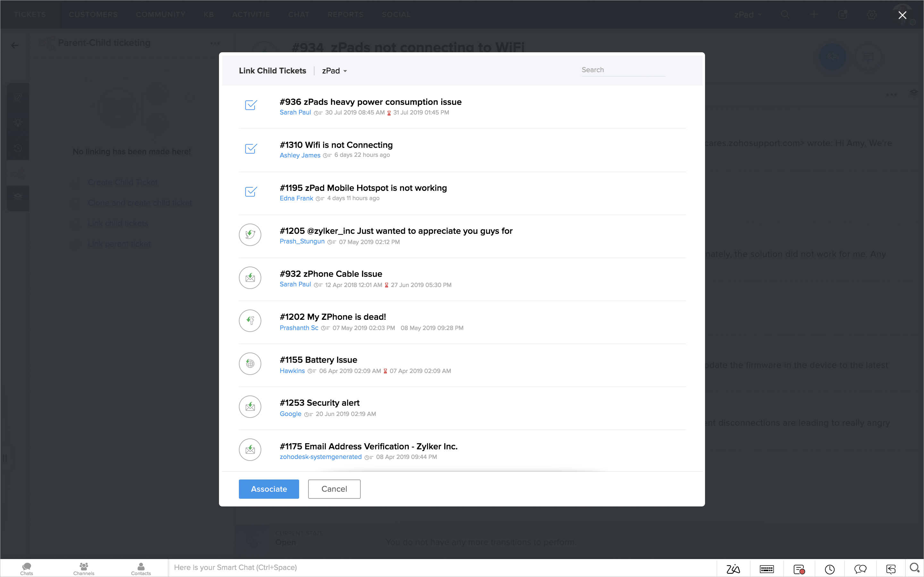Deselect ticket #1195 zPad Mobile Hotspot checkbox

point(250,191)
